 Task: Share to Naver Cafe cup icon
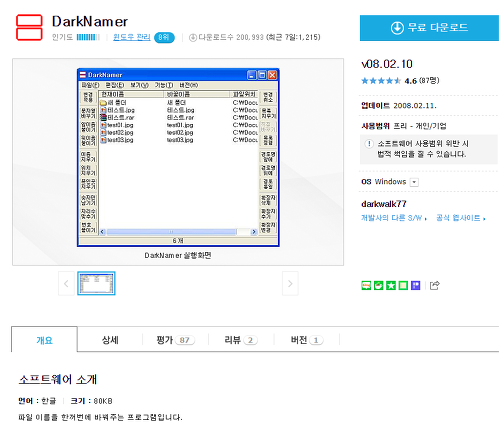pyautogui.click(x=378, y=286)
